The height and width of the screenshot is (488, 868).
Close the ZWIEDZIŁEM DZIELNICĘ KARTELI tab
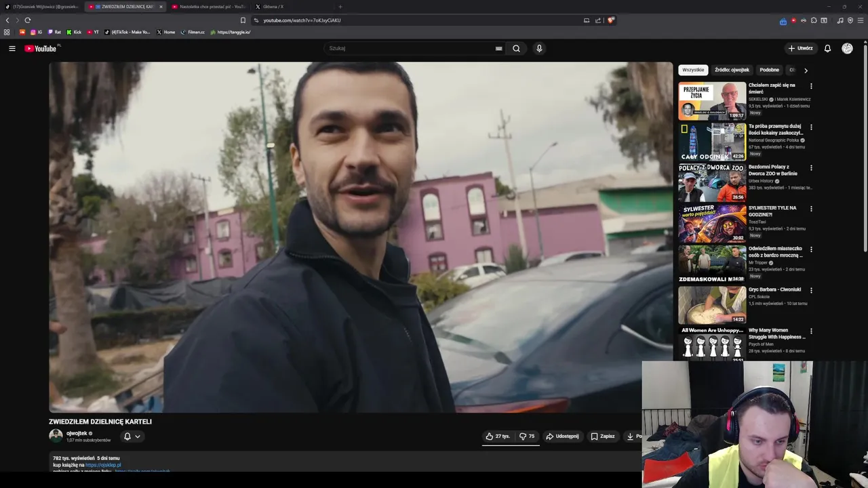pyautogui.click(x=161, y=7)
